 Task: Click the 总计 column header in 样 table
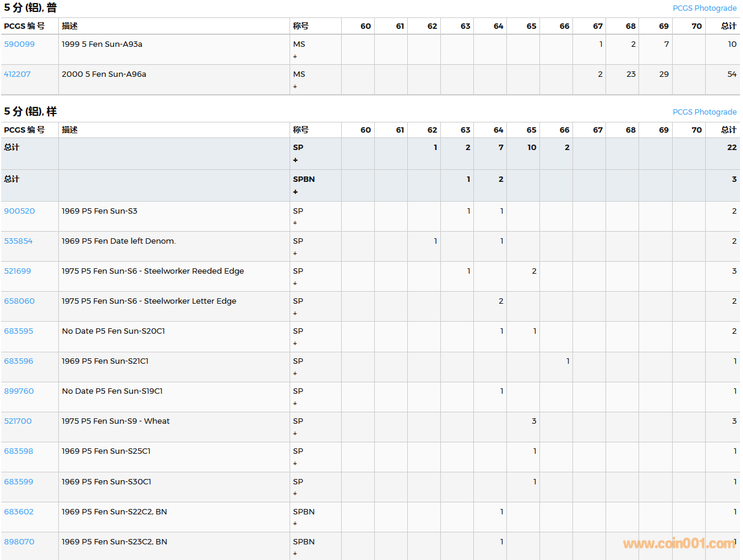tap(728, 130)
